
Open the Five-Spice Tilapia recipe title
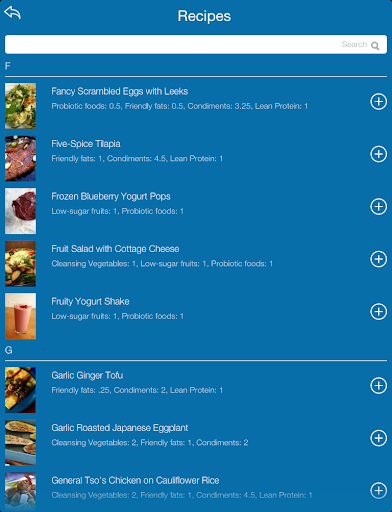click(x=86, y=144)
